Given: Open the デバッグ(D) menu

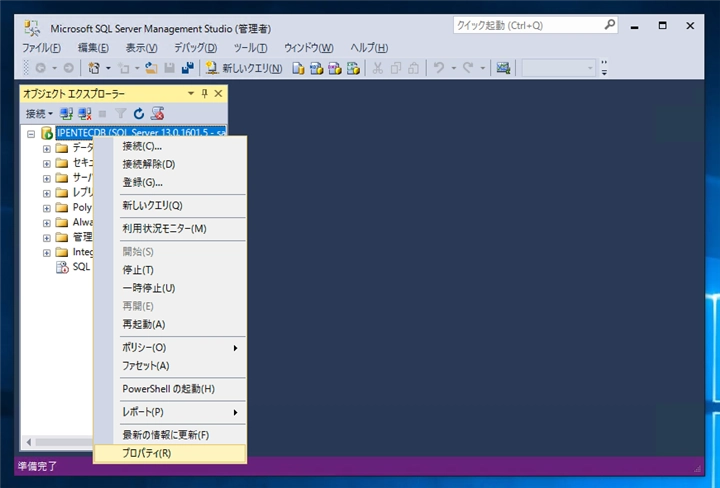Looking at the screenshot, I should pos(196,48).
